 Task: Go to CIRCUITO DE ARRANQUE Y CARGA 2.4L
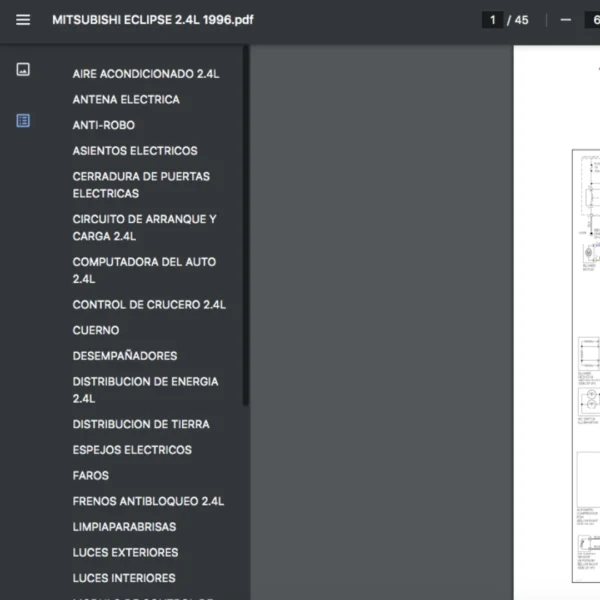(x=145, y=228)
